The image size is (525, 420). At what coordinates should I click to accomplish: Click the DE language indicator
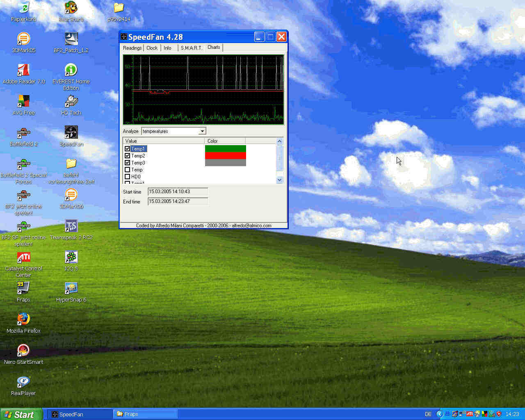coord(428,414)
